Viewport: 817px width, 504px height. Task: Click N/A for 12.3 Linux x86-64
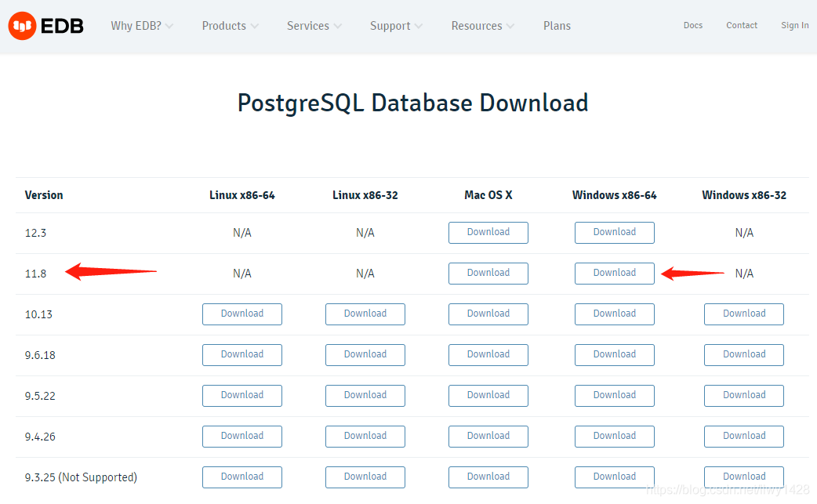tap(242, 233)
